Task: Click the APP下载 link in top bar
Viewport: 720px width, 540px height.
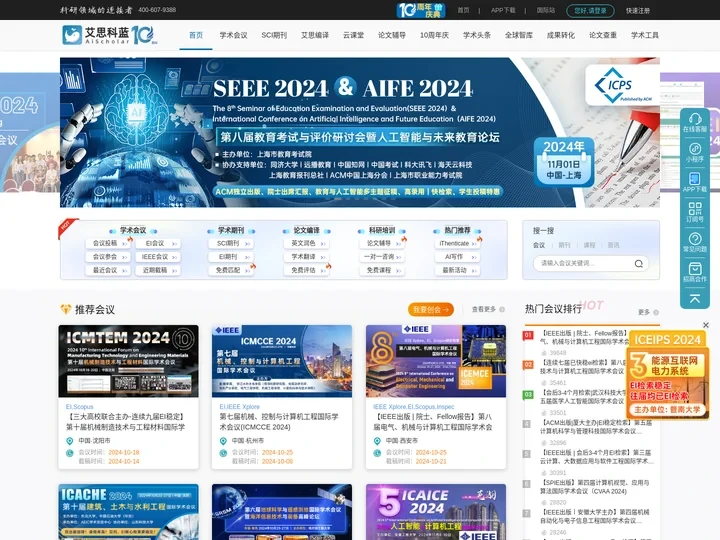Action: 503,10
